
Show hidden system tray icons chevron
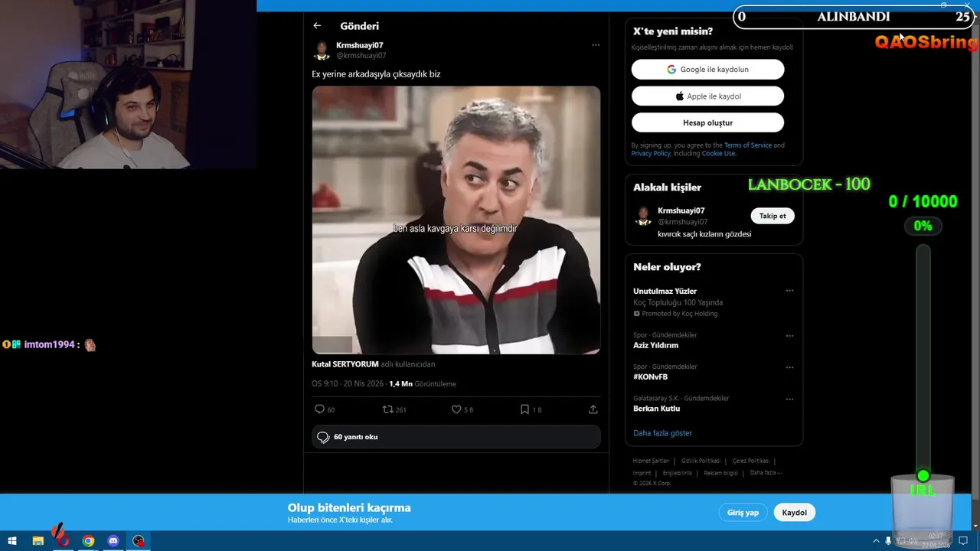click(x=875, y=541)
